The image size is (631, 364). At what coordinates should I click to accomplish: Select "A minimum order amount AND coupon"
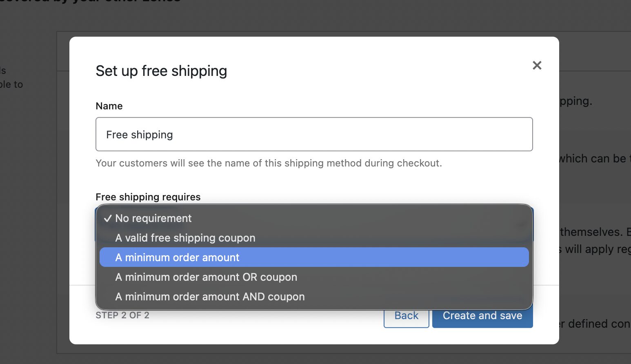pos(209,297)
